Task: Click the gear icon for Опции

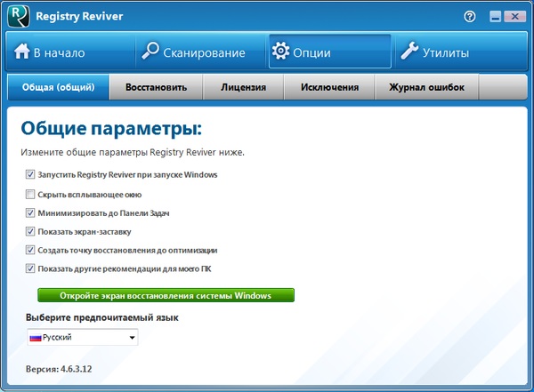Action: [280, 52]
